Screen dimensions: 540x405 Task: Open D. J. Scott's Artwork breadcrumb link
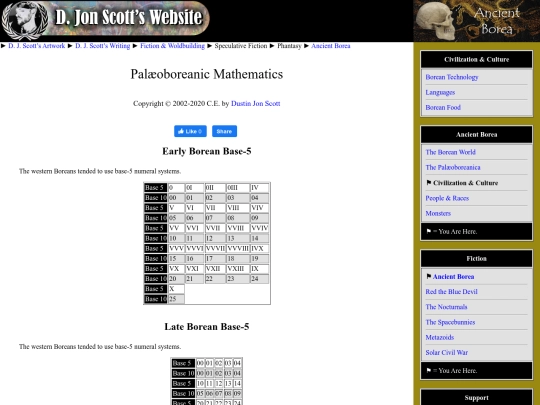pos(37,46)
